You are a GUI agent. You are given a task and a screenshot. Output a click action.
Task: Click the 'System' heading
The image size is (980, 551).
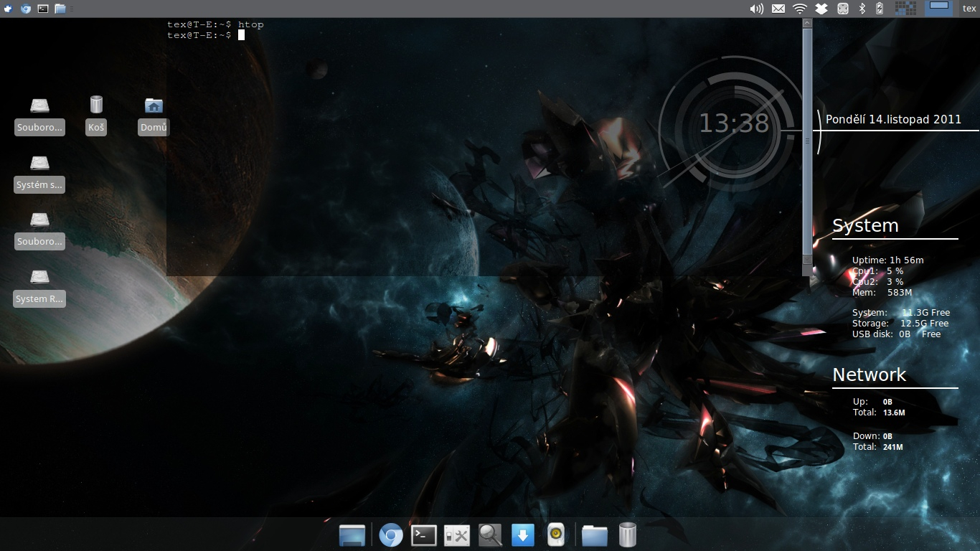[x=865, y=225]
